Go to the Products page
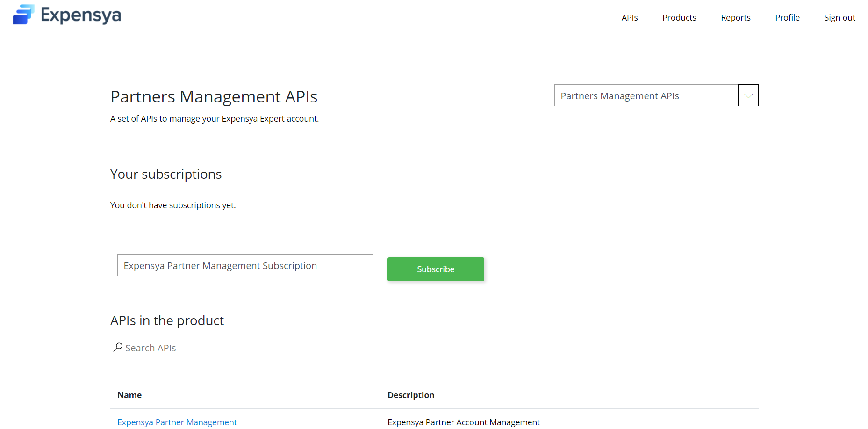The width and height of the screenshot is (868, 429). point(679,18)
